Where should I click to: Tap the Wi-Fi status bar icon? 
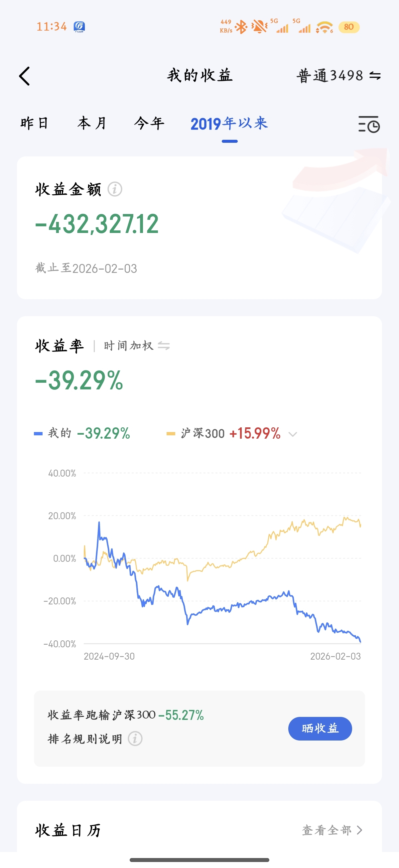click(324, 27)
